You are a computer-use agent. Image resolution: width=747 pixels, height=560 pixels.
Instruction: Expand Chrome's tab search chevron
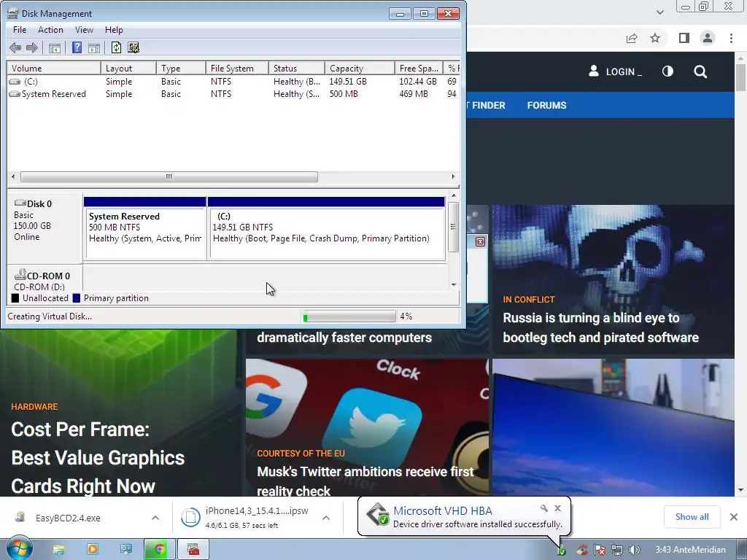(659, 12)
